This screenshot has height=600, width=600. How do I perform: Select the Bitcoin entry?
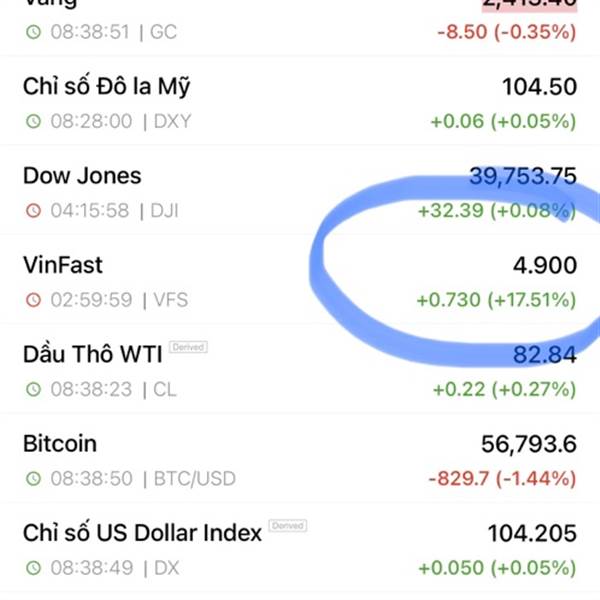pos(300,458)
